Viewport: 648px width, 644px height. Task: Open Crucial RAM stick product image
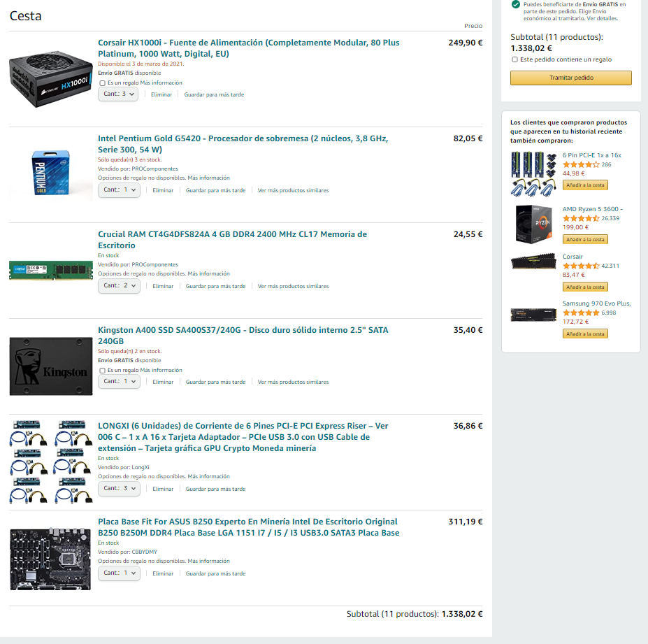[x=51, y=271]
